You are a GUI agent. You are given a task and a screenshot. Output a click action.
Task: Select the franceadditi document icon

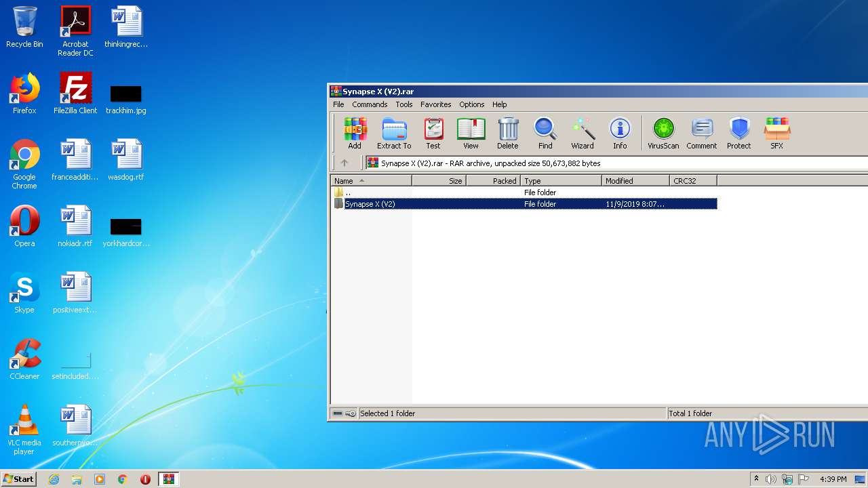pyautogui.click(x=75, y=160)
